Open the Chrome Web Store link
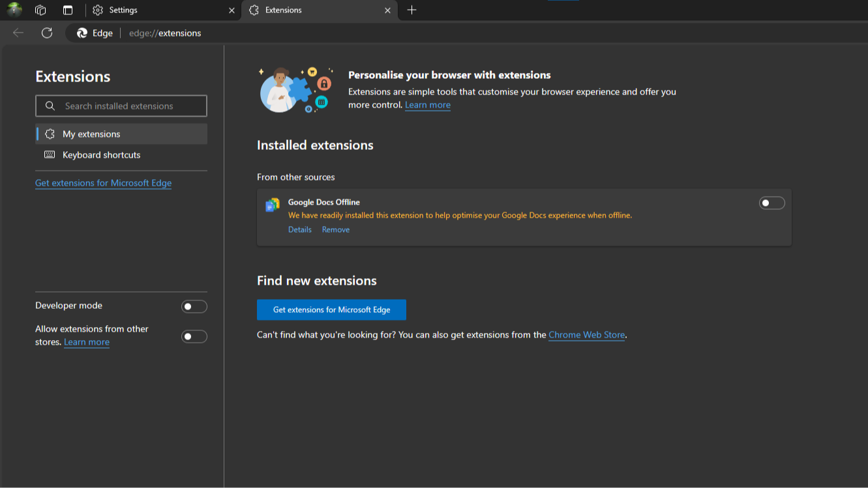 pos(587,335)
